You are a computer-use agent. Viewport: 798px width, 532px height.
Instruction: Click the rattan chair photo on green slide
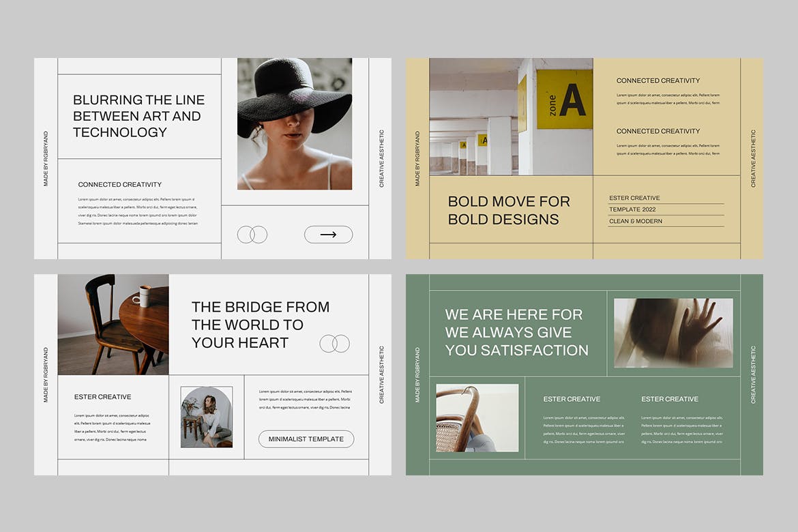click(477, 418)
